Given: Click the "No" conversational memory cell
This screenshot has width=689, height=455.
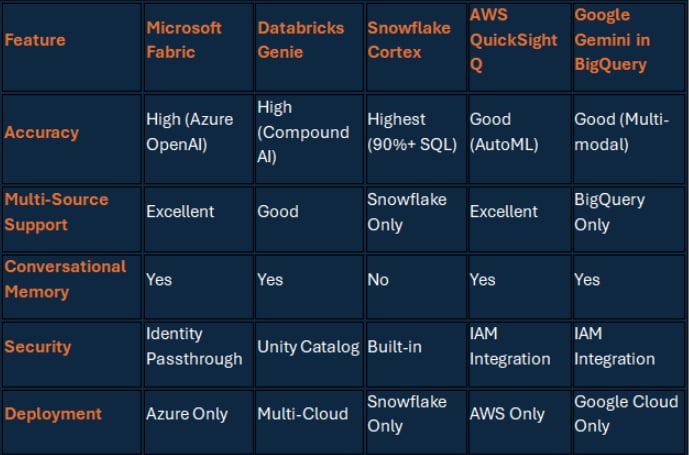Looking at the screenshot, I should point(378,280).
